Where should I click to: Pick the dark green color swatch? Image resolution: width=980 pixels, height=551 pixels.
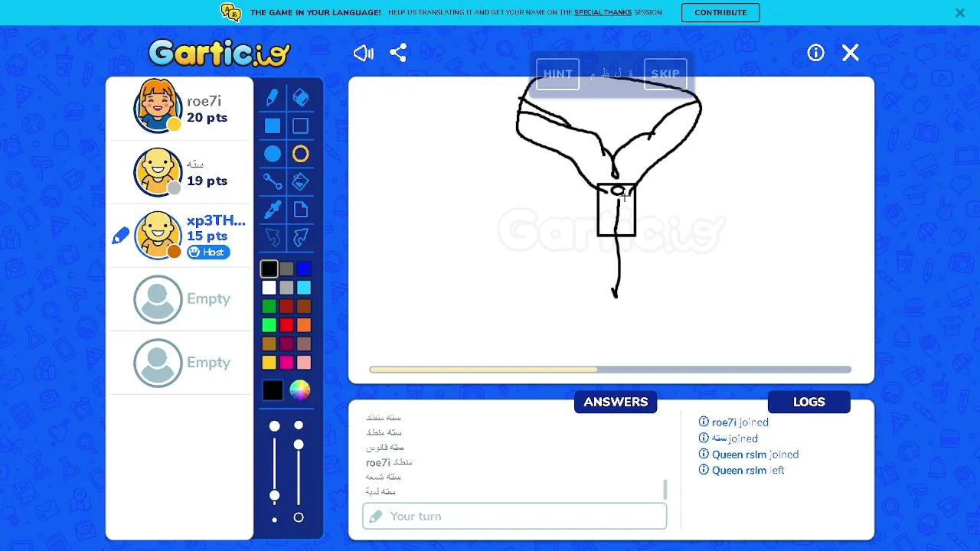pyautogui.click(x=269, y=306)
